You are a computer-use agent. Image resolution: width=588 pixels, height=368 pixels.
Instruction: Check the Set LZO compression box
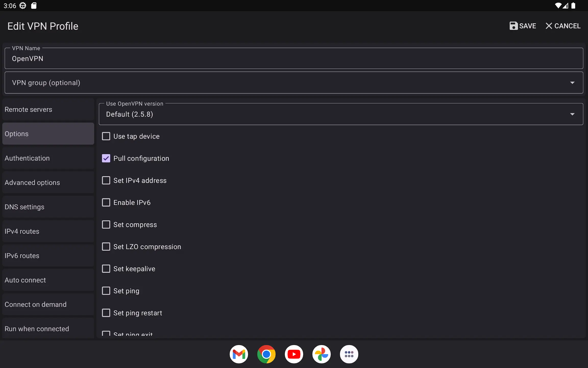[106, 246]
